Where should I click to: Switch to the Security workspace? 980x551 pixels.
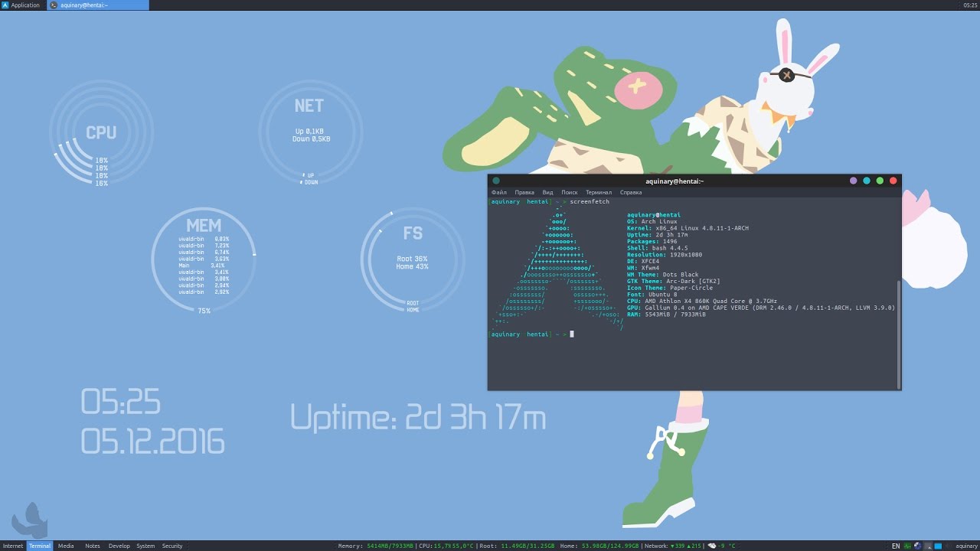click(172, 546)
